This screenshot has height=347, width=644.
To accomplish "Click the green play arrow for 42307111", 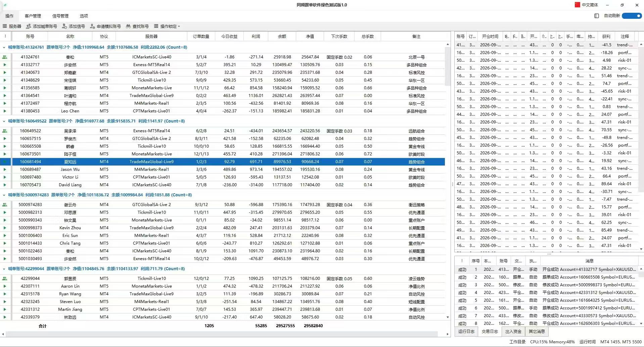I will (5, 286).
